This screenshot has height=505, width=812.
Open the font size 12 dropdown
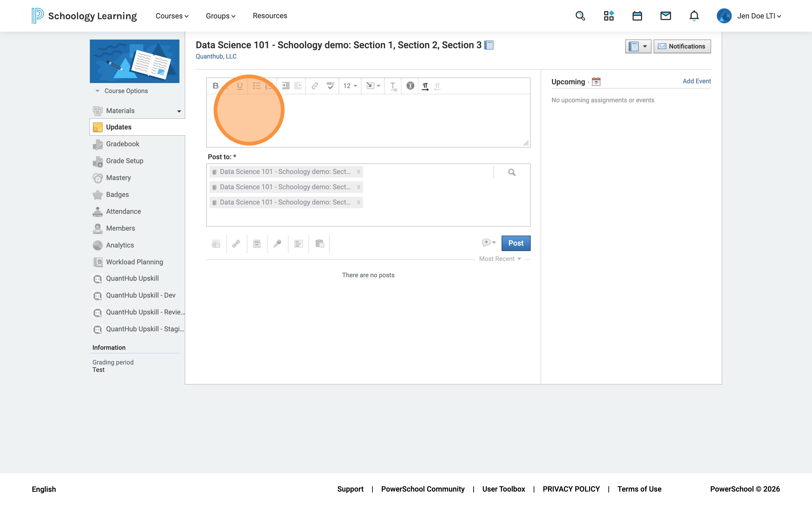pos(350,86)
